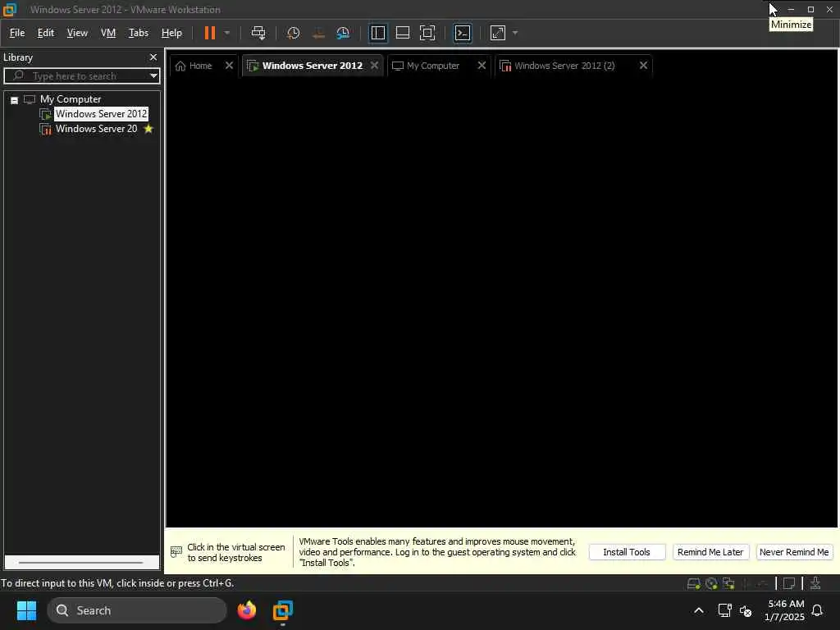Open Firefox from the taskbar
This screenshot has height=630, width=840.
tap(246, 610)
